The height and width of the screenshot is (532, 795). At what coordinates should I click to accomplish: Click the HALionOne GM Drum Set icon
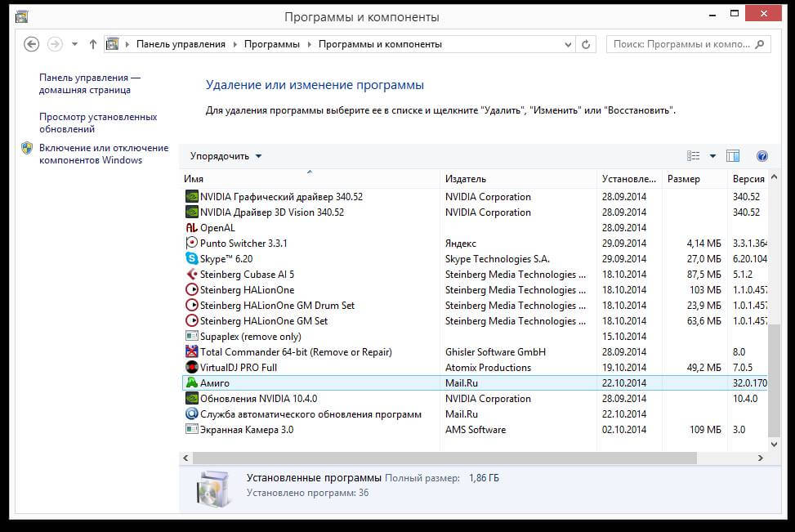(192, 306)
